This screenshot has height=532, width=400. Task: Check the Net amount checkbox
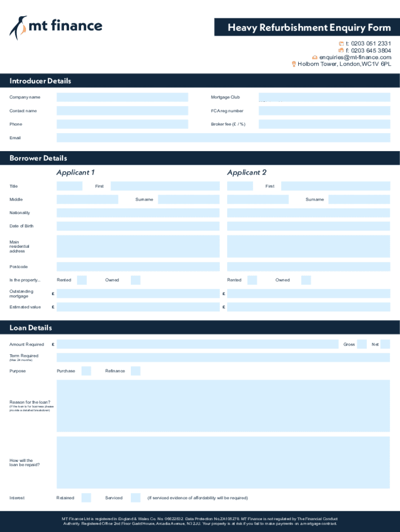[x=385, y=344]
